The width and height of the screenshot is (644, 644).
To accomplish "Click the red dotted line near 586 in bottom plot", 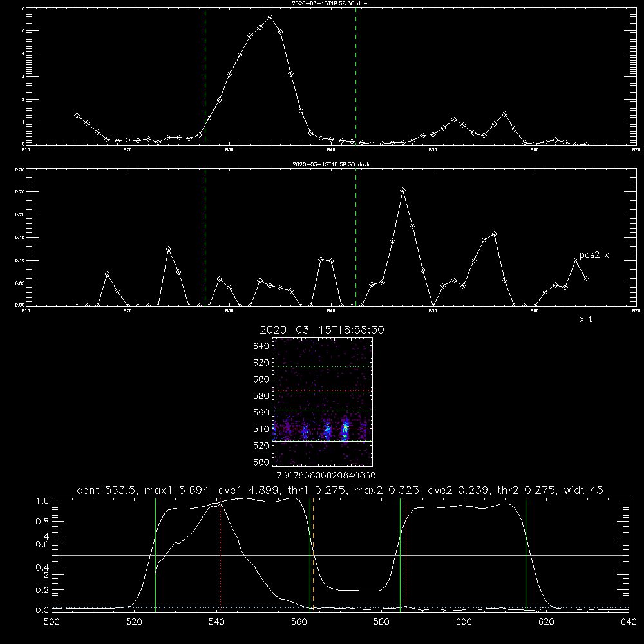I will click(x=406, y=554).
